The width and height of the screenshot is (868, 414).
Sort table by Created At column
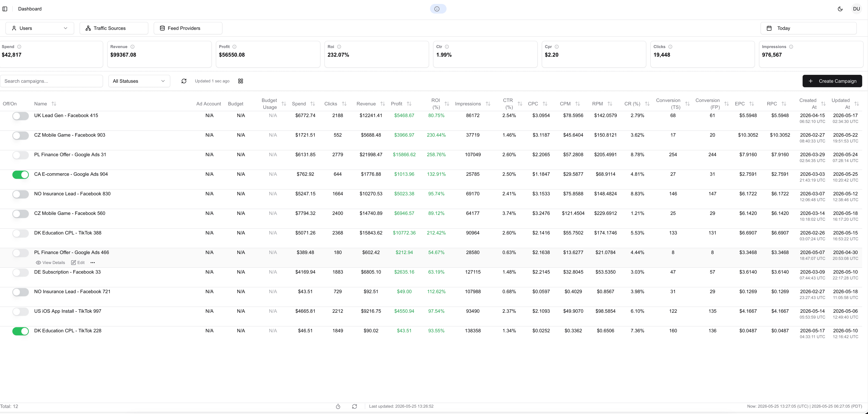pyautogui.click(x=823, y=104)
